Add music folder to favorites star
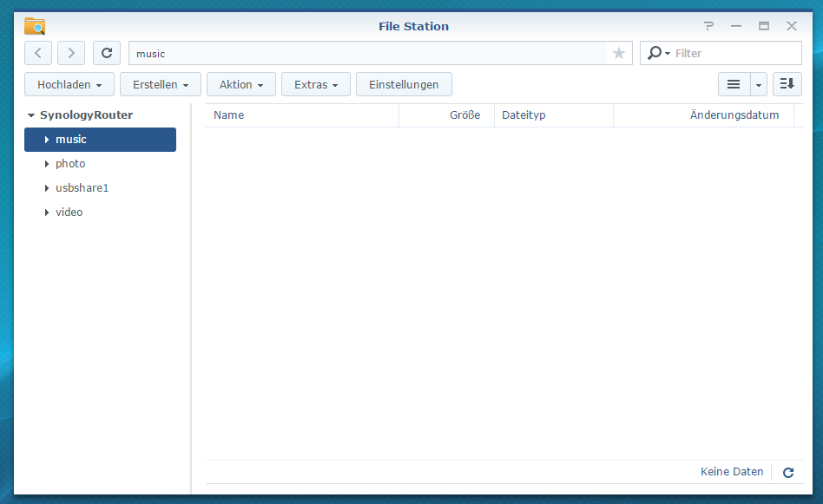This screenshot has height=504, width=823. coord(619,53)
